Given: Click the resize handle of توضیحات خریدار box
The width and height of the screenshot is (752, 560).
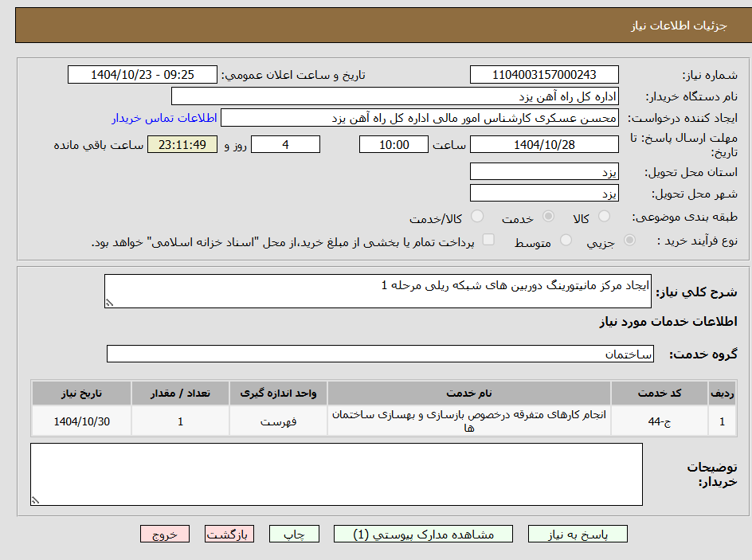Looking at the screenshot, I should click(x=35, y=500).
